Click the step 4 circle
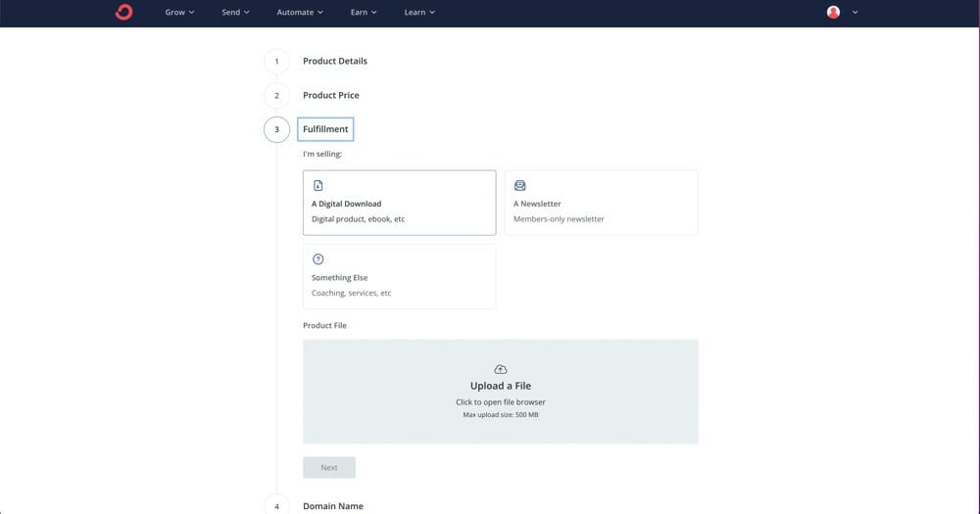 (x=277, y=506)
